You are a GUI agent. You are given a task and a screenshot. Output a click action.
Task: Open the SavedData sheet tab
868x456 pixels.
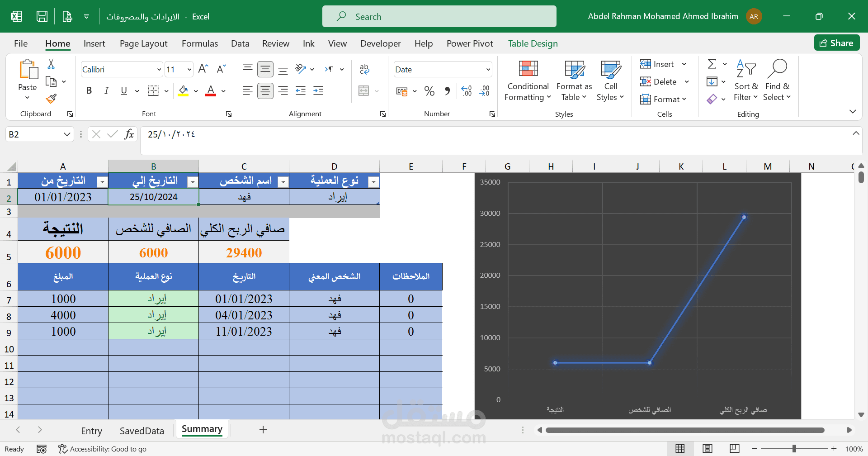coord(142,430)
